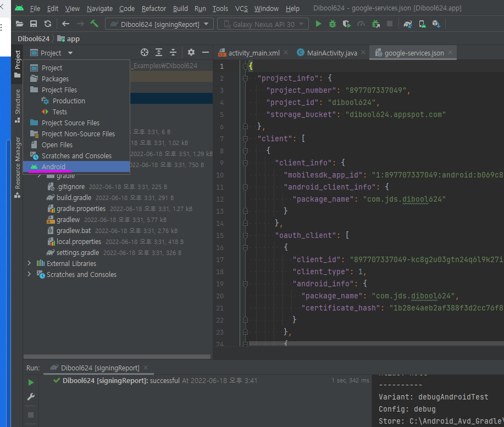Collapse the oauth_client fold on line 15
The height and width of the screenshot is (427, 504).
pyautogui.click(x=245, y=236)
